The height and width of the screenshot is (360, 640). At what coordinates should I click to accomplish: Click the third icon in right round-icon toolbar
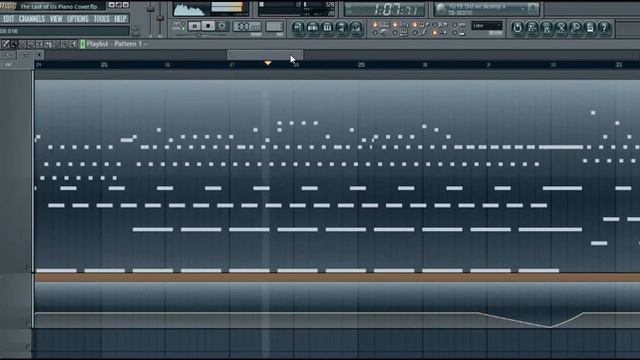click(x=547, y=28)
